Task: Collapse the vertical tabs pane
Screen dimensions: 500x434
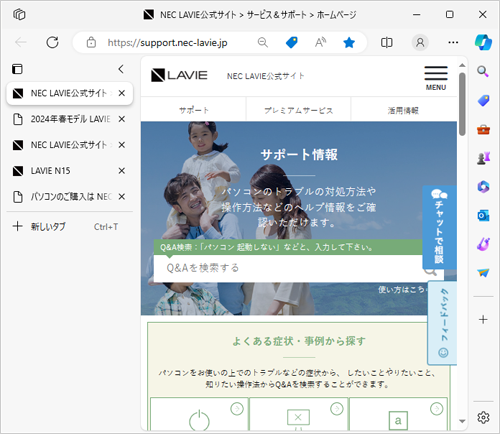Action: pos(121,69)
